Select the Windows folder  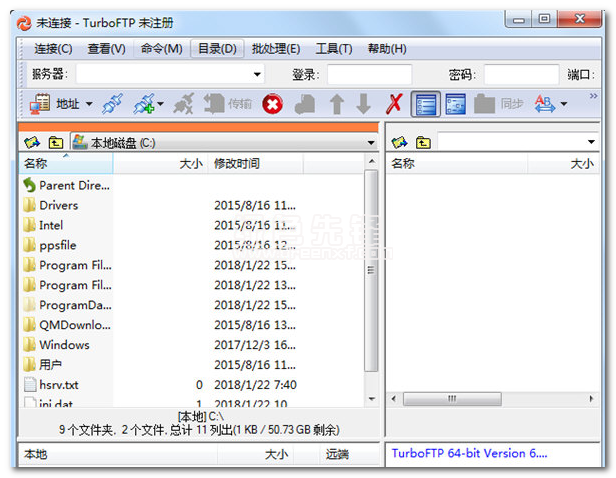coord(56,345)
